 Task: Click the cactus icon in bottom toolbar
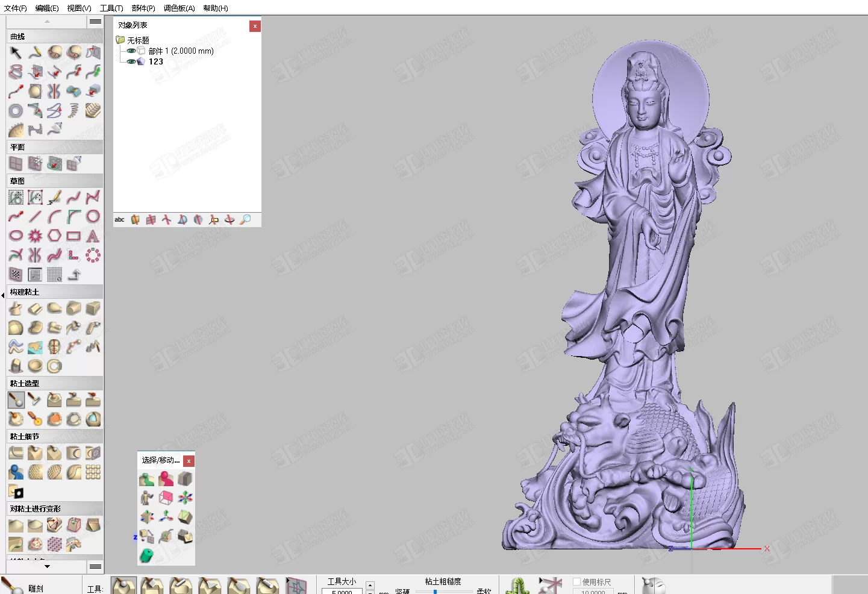pyautogui.click(x=517, y=586)
